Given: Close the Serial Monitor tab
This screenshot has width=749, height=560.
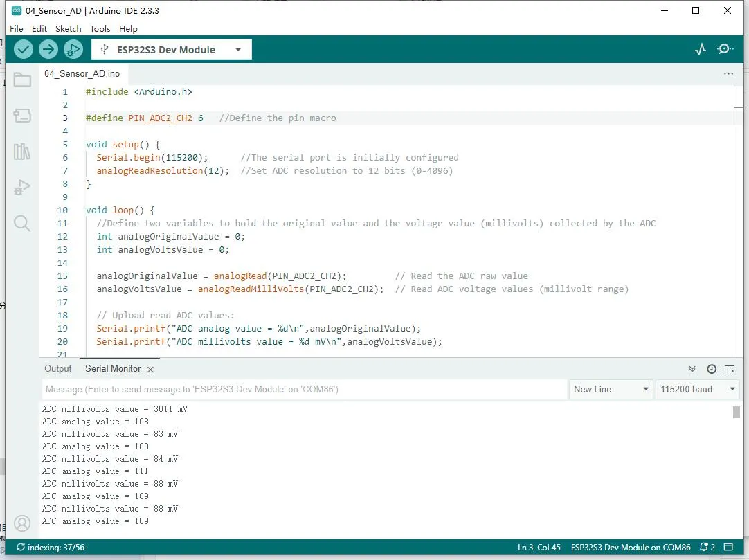Looking at the screenshot, I should click(x=150, y=370).
